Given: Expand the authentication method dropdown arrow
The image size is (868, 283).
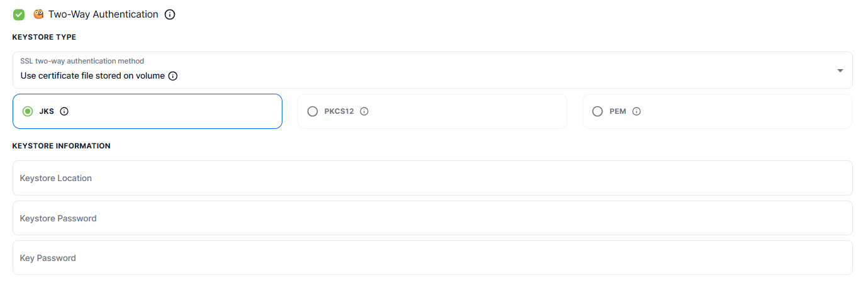Looking at the screenshot, I should (840, 70).
